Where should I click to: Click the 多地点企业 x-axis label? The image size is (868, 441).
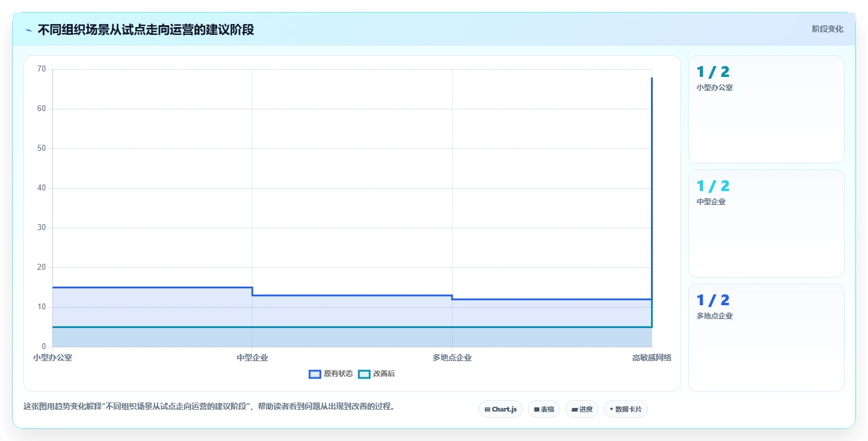tap(452, 357)
